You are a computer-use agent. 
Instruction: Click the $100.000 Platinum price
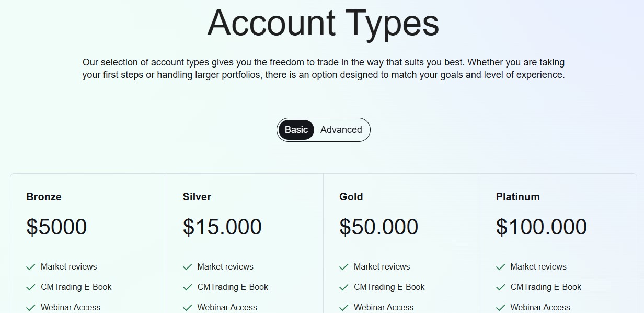pos(541,226)
